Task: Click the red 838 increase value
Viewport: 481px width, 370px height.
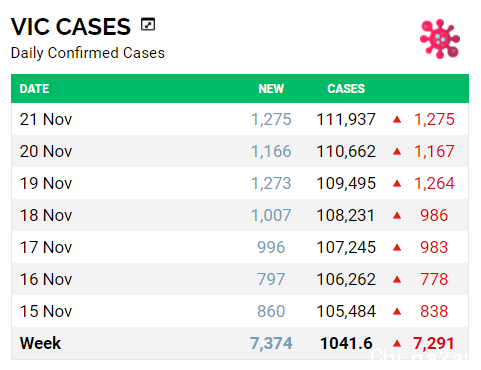Action: click(x=434, y=311)
